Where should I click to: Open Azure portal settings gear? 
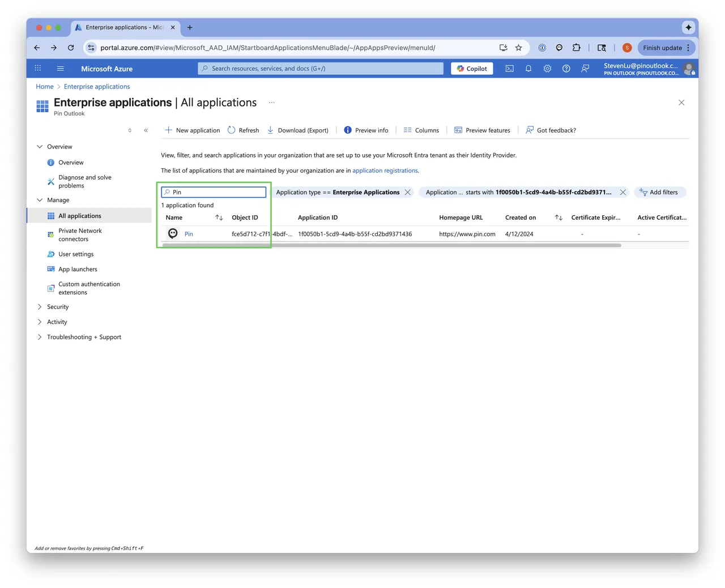point(547,69)
